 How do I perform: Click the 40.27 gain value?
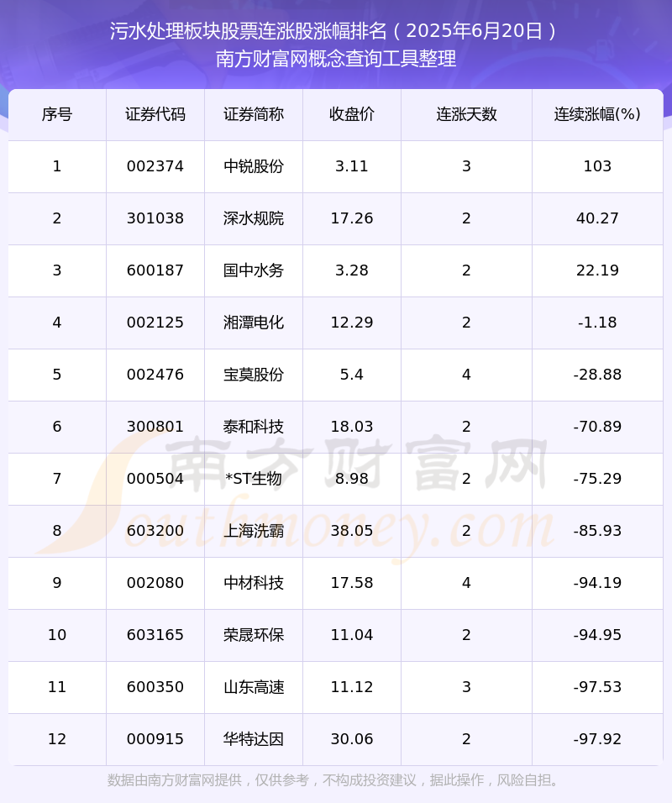(597, 218)
